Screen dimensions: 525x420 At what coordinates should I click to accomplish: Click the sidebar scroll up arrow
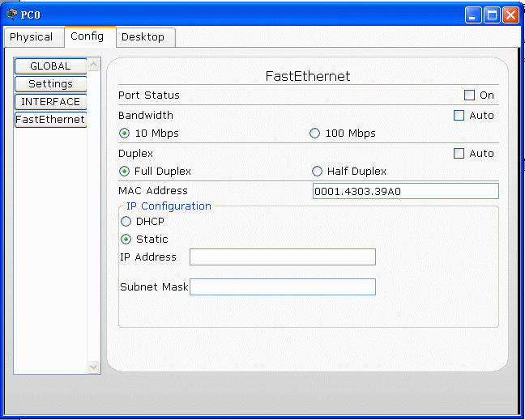93,65
